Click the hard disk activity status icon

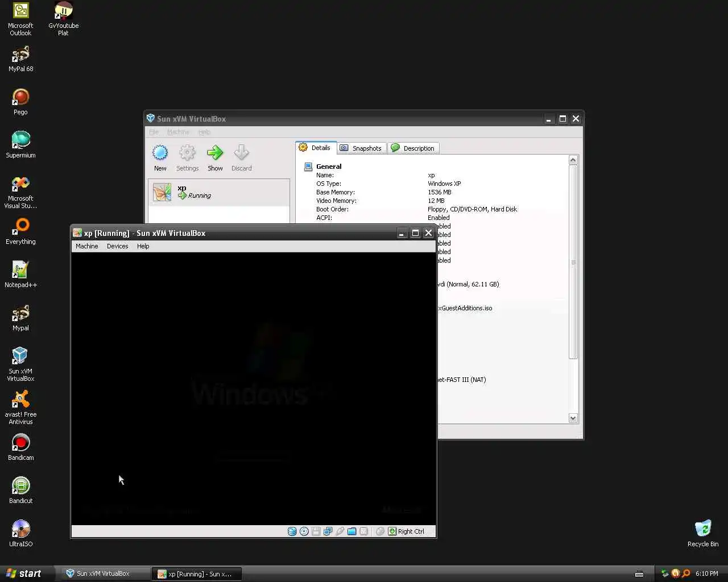coord(292,531)
